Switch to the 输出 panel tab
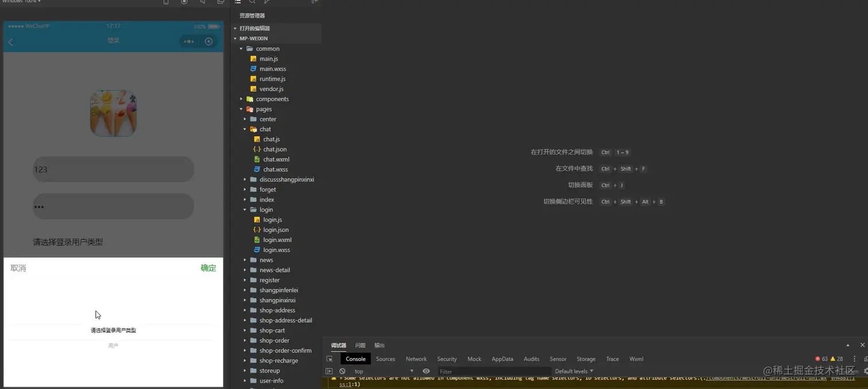The width and height of the screenshot is (868, 389). [379, 345]
